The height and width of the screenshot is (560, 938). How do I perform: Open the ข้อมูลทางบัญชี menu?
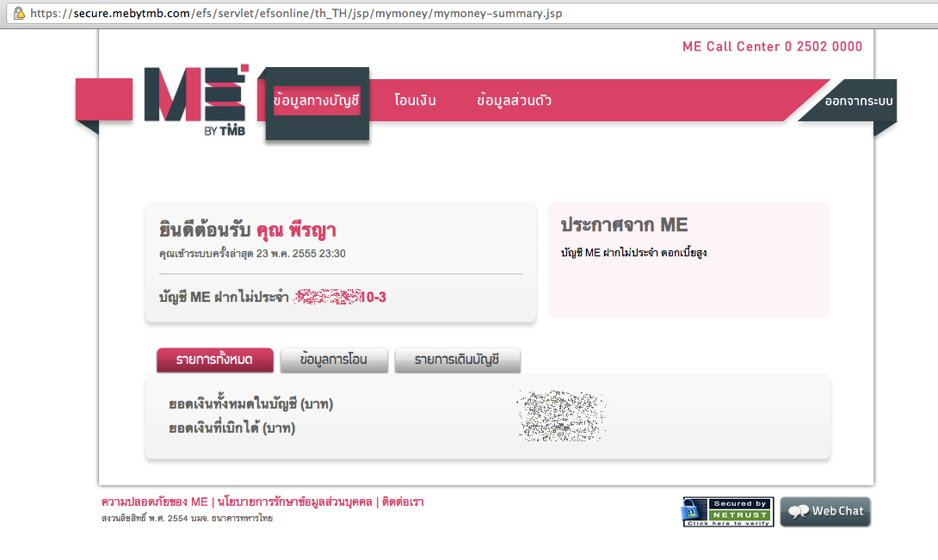(317, 101)
